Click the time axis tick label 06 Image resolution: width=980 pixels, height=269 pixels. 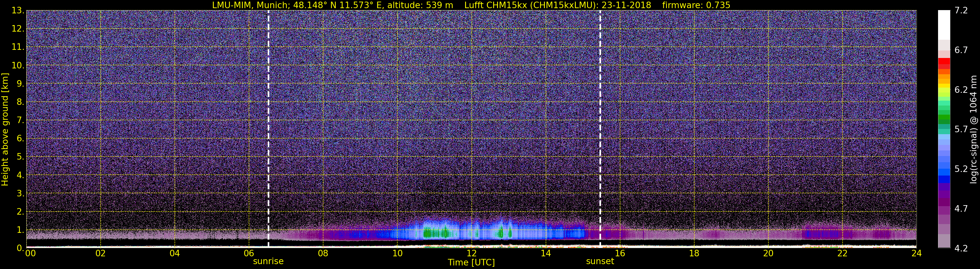pos(249,254)
